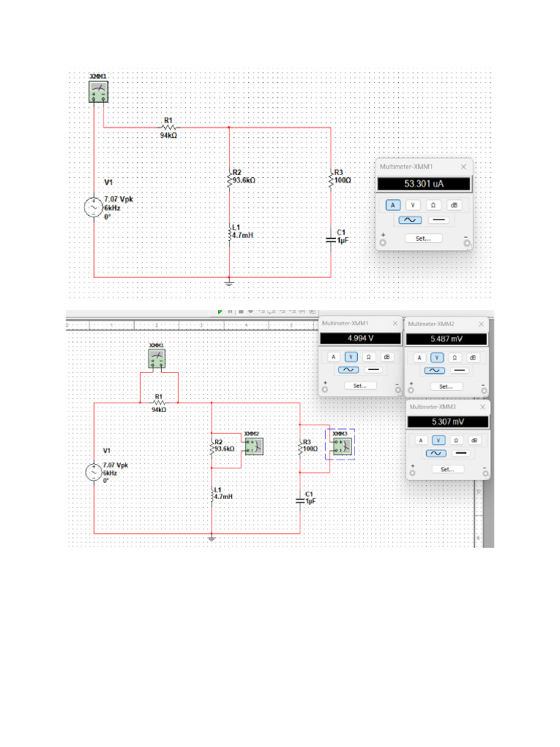This screenshot has width=560, height=747.
Task: Select XMM1 instrument connected across R1
Action: 157,359
